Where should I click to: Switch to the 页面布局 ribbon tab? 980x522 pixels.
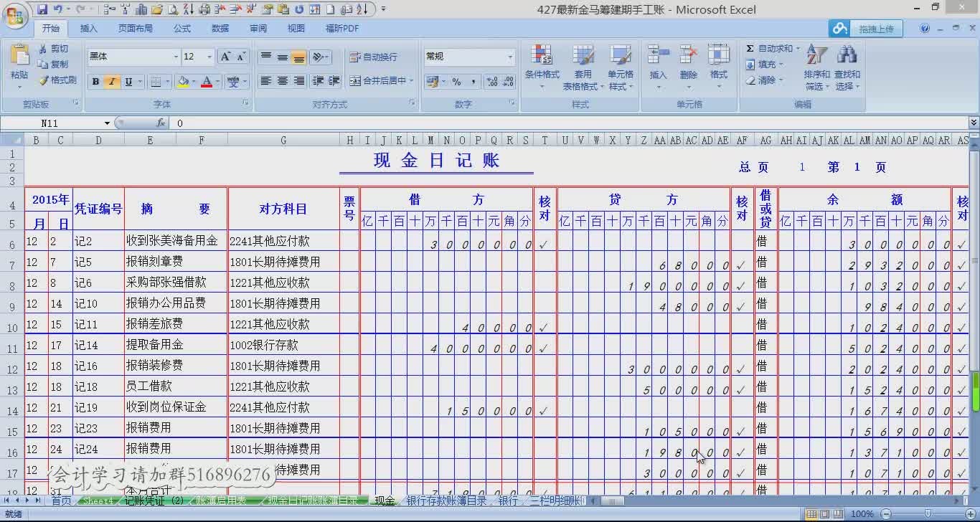(x=136, y=29)
